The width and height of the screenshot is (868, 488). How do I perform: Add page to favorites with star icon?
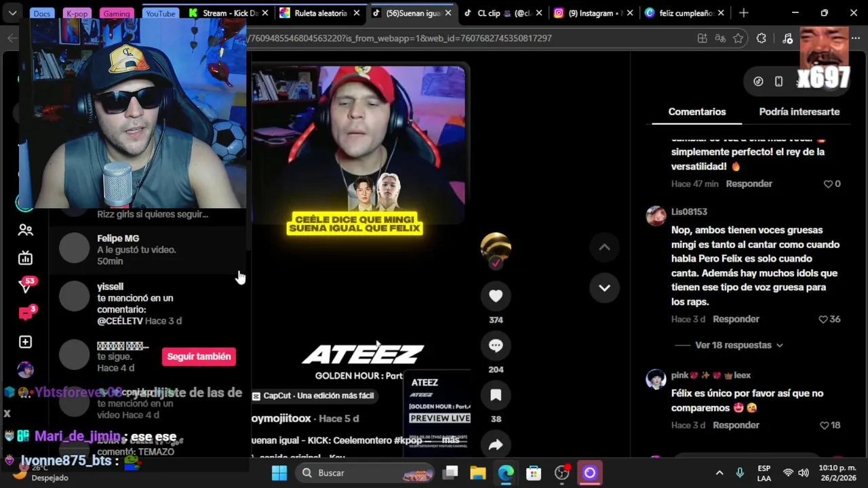pos(738,39)
